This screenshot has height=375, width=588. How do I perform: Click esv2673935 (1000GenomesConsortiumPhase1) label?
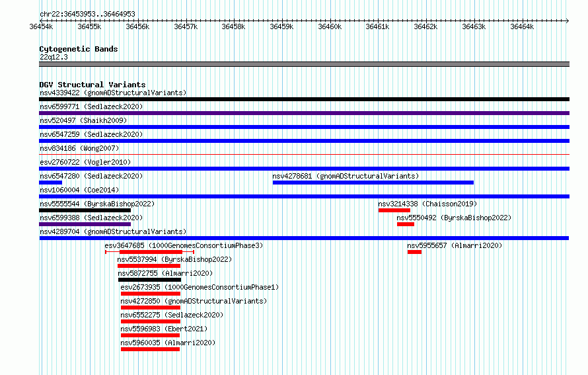(x=200, y=287)
